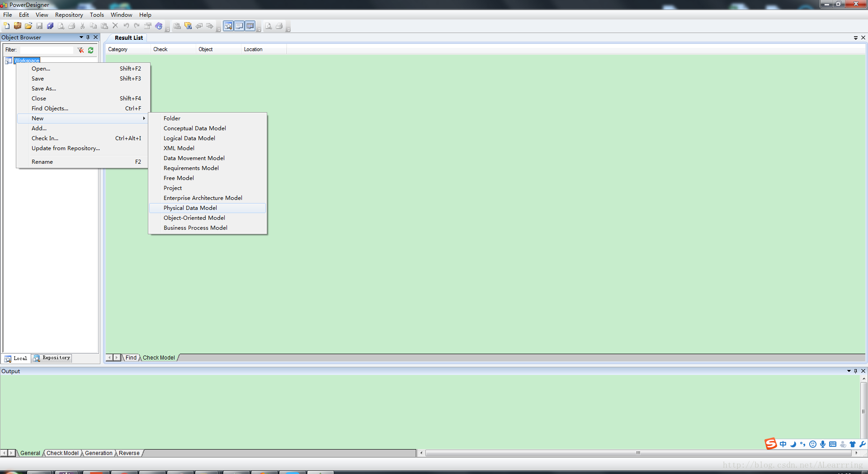Click the first Print Preview icon in toolbar

(x=61, y=26)
